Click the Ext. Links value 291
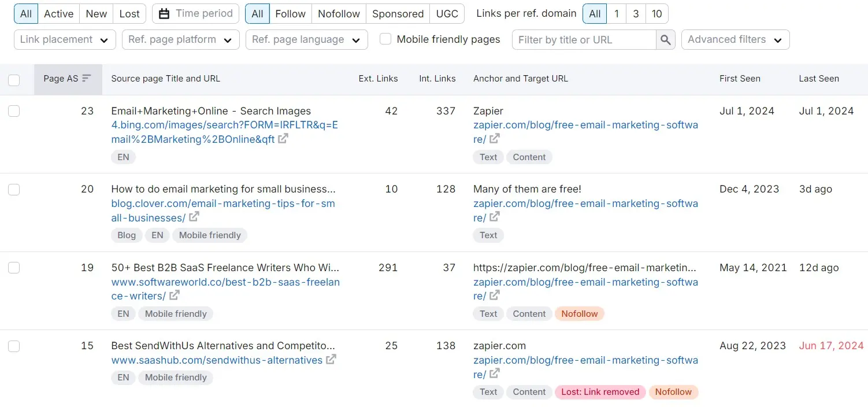 click(x=388, y=268)
